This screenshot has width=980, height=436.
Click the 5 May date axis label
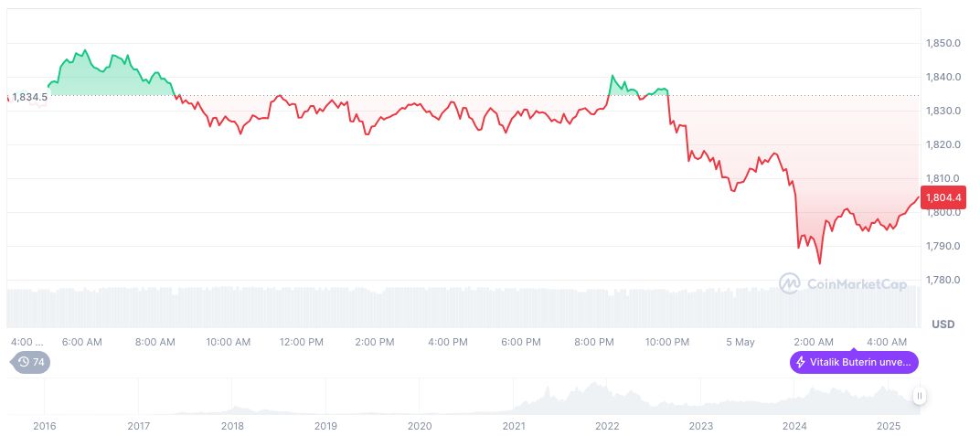(x=740, y=342)
